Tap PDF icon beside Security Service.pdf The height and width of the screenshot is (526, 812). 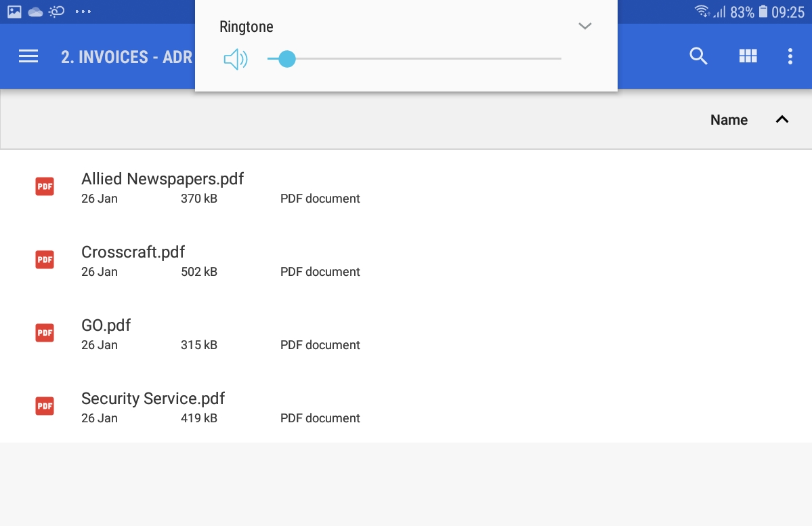tap(45, 406)
